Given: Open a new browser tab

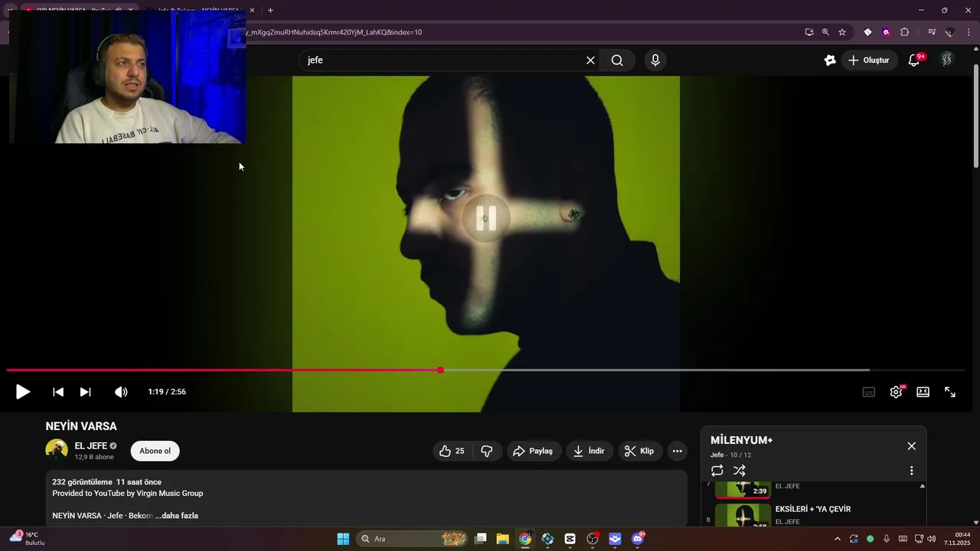Looking at the screenshot, I should (x=270, y=10).
